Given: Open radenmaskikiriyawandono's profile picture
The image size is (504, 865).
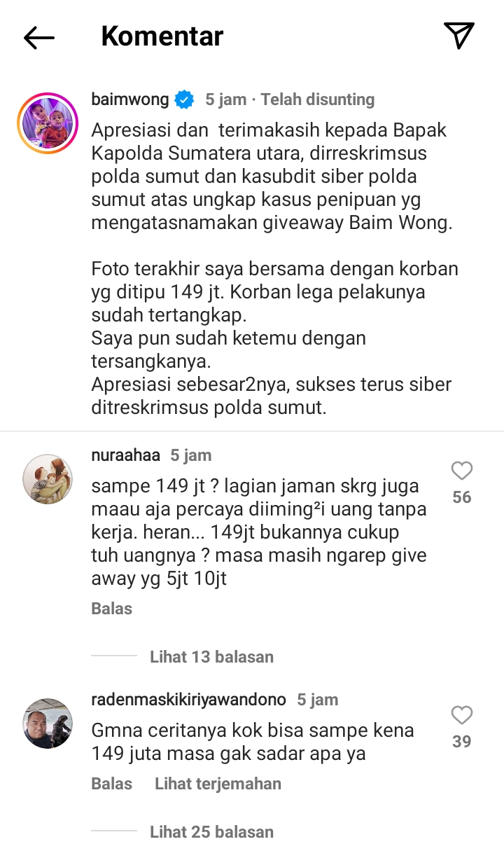Looking at the screenshot, I should coord(48,724).
